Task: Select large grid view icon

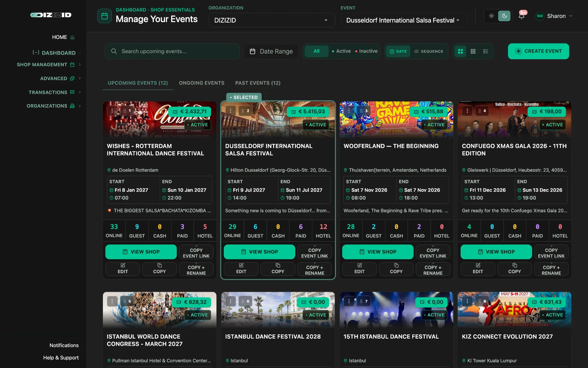Action: pos(460,51)
